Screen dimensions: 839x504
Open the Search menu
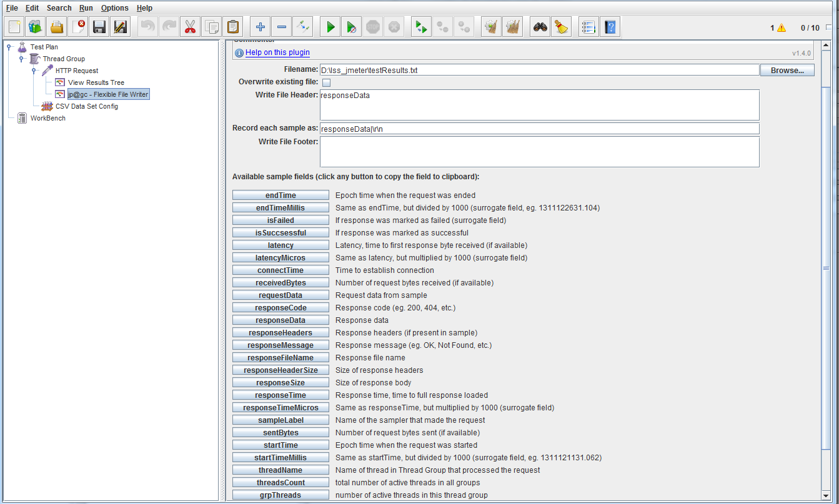59,8
